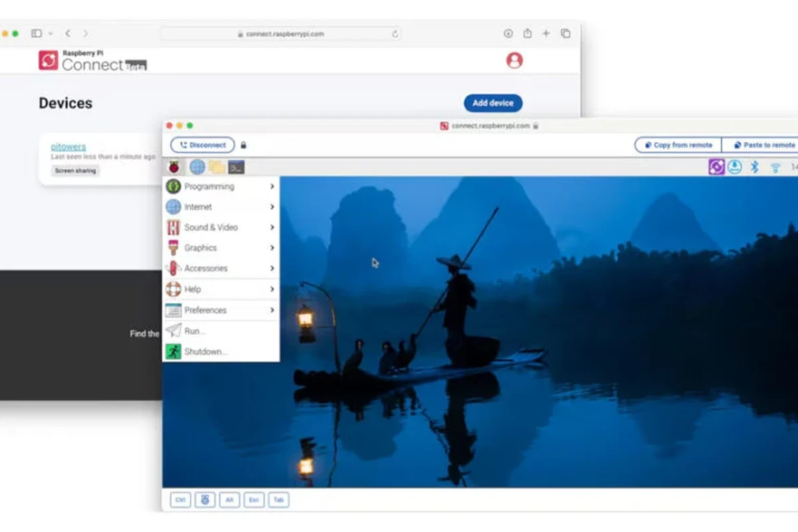This screenshot has height=532, width=798.
Task: Launch the web browser globe icon
Action: (x=198, y=167)
